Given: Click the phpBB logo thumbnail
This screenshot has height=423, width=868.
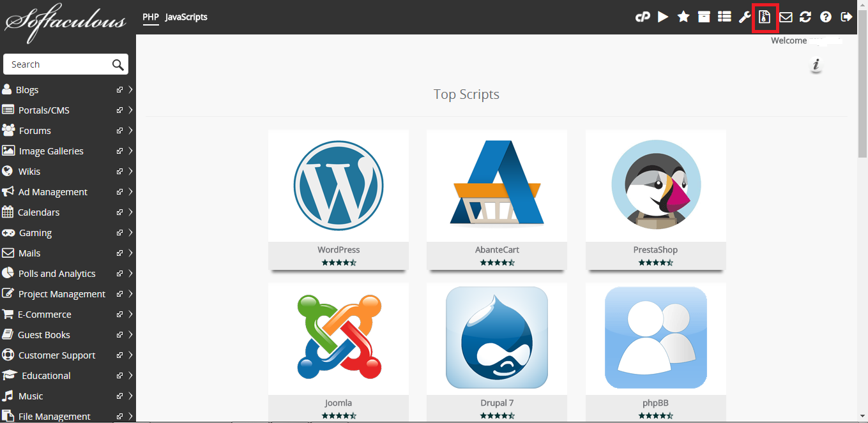Looking at the screenshot, I should 656,339.
